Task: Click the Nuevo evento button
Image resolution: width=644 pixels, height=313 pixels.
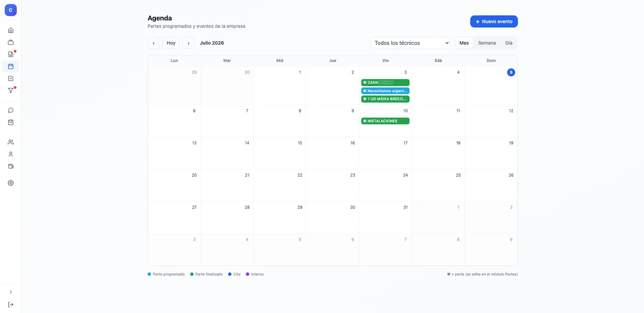Action: (x=494, y=22)
